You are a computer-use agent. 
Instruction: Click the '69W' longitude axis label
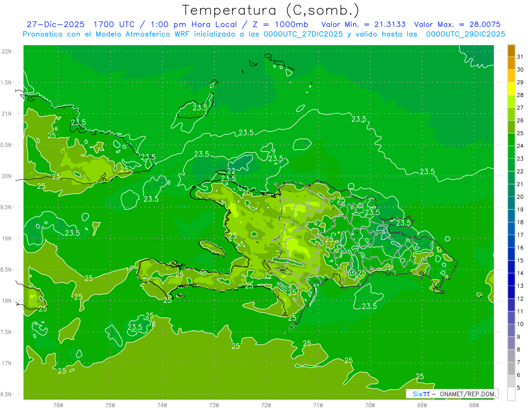[422, 405]
